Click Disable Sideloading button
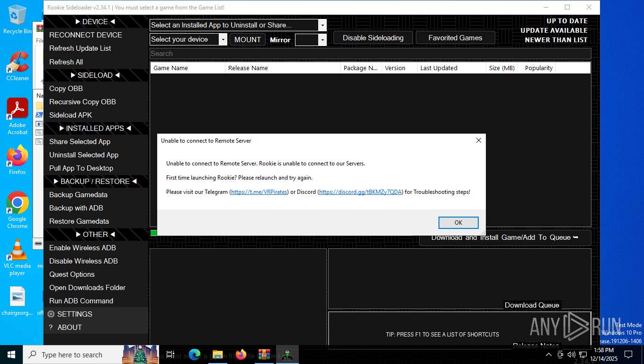The height and width of the screenshot is (364, 644). click(373, 38)
